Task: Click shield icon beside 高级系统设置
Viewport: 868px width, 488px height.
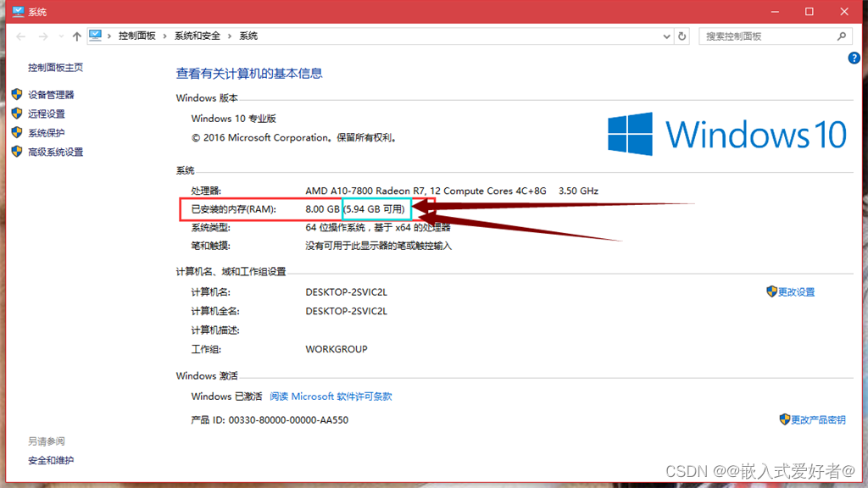Action: [17, 152]
